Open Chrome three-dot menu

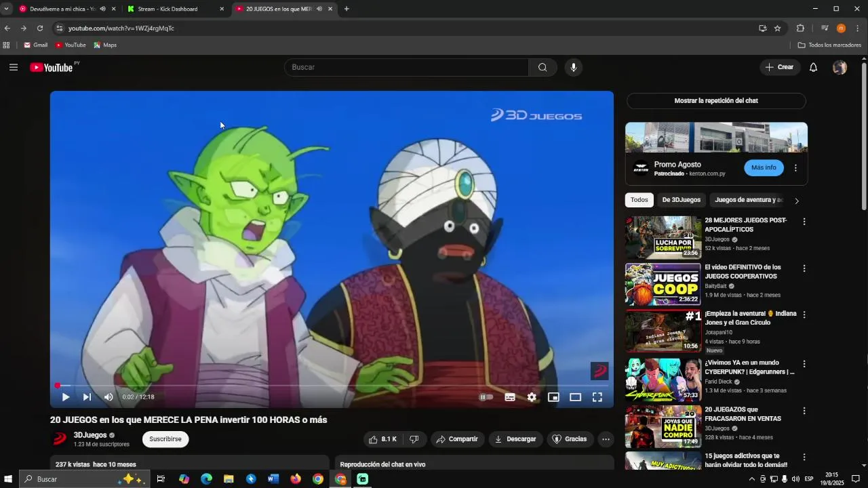coord(858,28)
